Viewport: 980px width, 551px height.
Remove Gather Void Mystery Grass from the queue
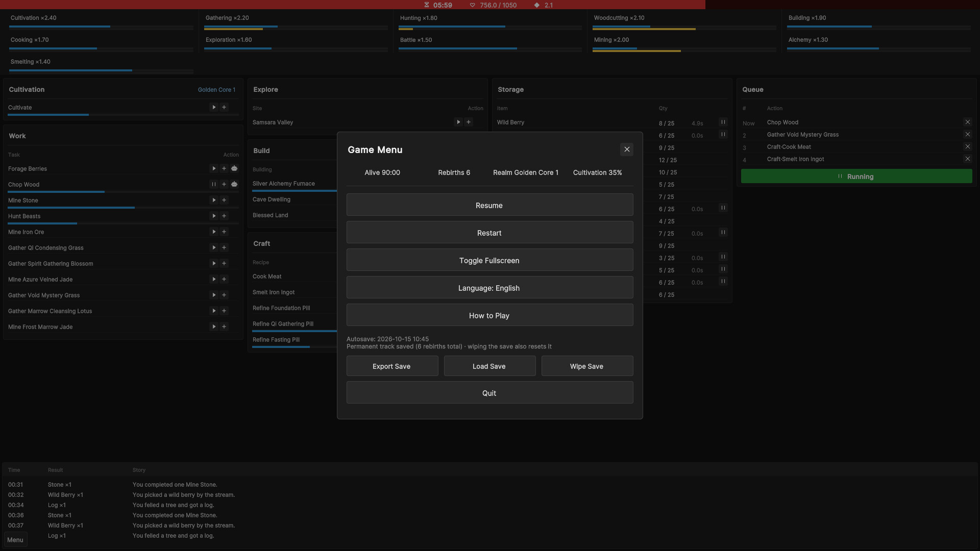[x=967, y=134]
